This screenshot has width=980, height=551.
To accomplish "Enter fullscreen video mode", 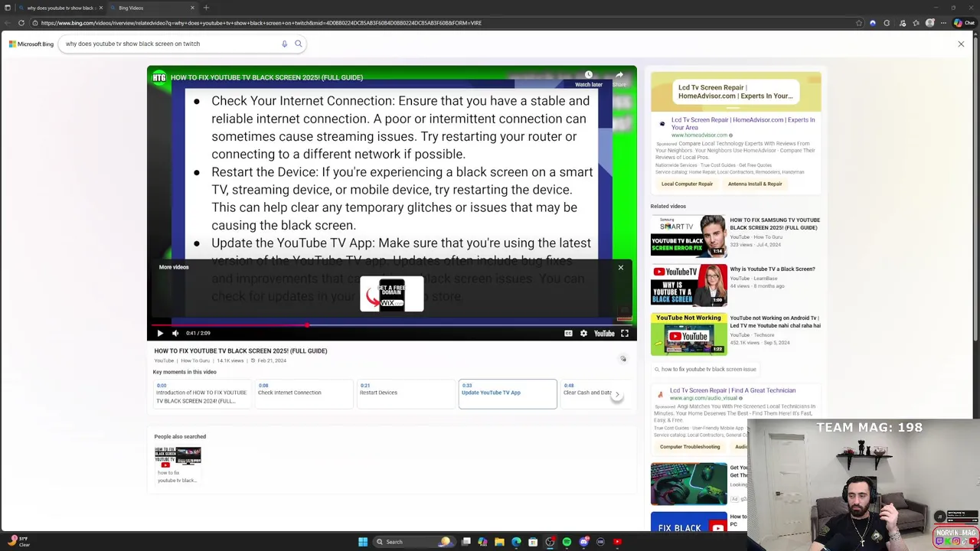I will click(x=625, y=333).
